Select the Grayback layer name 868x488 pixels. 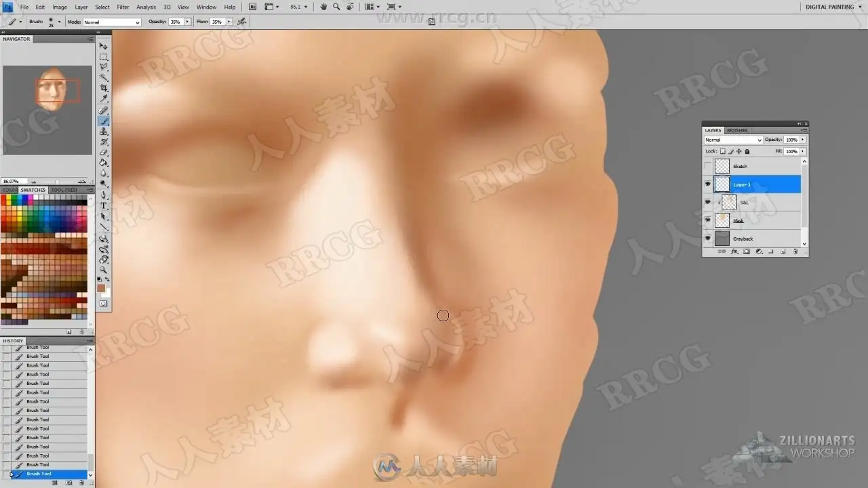pyautogui.click(x=743, y=239)
